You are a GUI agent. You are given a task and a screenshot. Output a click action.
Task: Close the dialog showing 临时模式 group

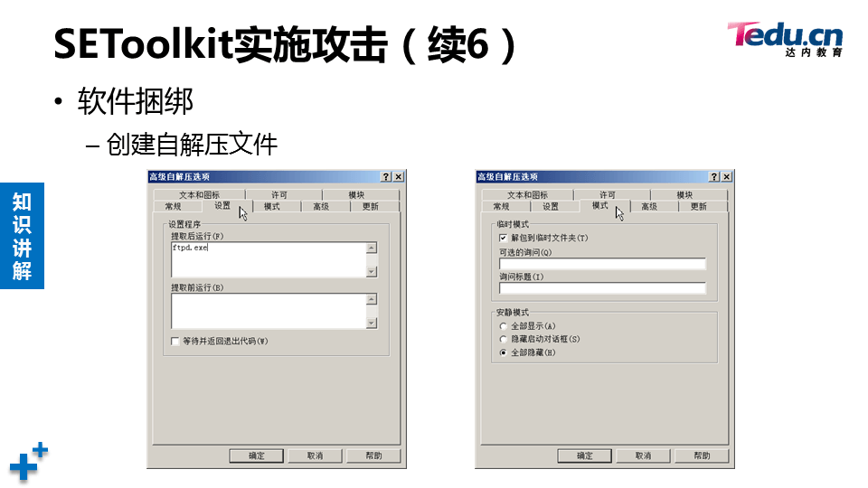727,176
